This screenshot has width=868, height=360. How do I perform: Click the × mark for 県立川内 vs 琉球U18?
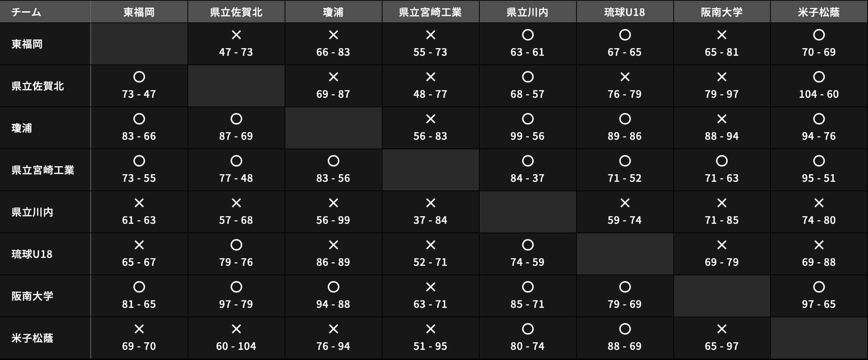point(625,203)
